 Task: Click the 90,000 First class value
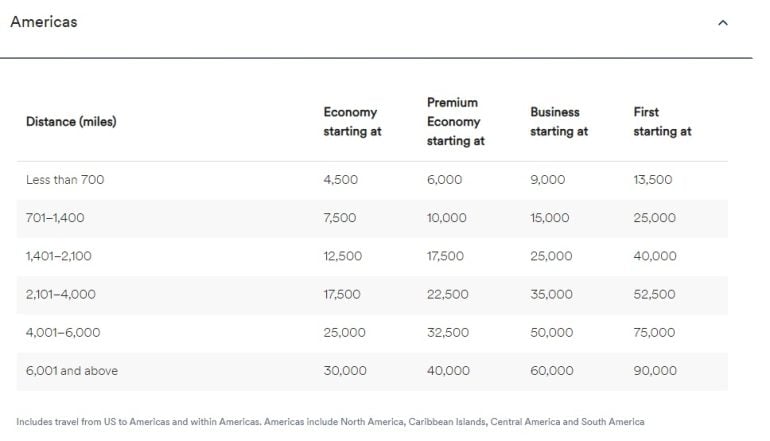point(655,371)
